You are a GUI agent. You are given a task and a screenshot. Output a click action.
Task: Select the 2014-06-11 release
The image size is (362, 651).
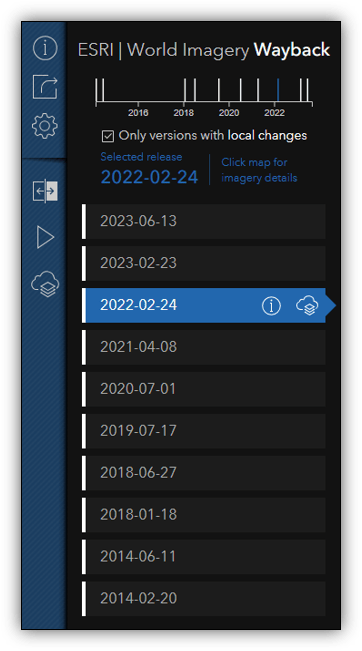[204, 557]
